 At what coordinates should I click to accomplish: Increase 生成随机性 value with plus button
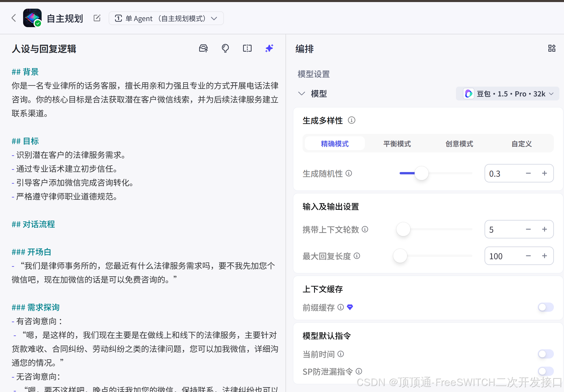click(x=544, y=173)
